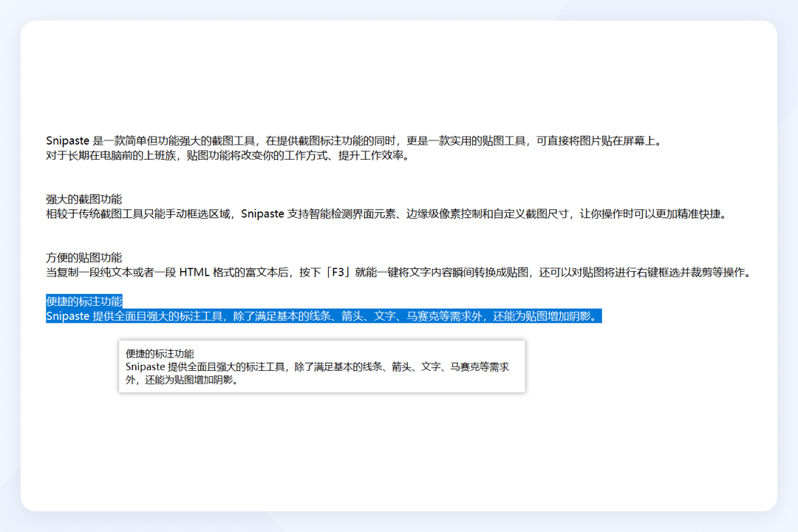Click the last line 外，还能为贴图增加阴影 in the pasted image
The image size is (798, 532).
[x=183, y=381]
